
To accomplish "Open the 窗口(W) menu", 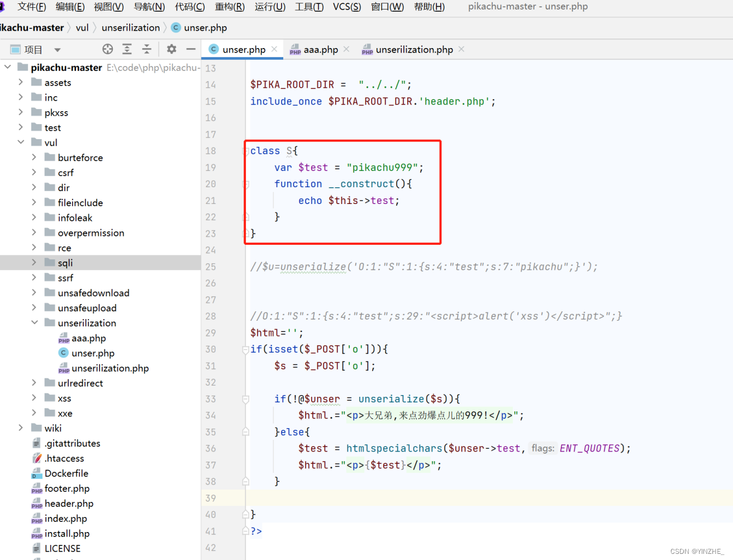I will tap(388, 7).
